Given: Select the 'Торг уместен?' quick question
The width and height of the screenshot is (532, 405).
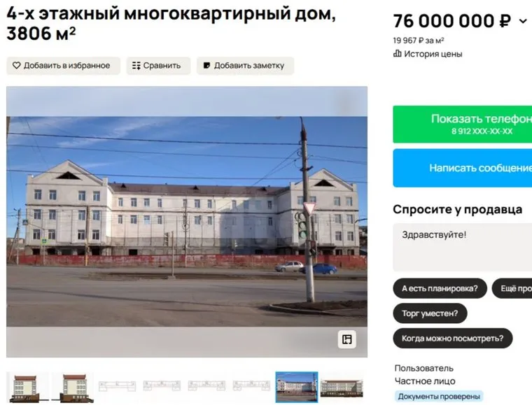Looking at the screenshot, I should [430, 313].
